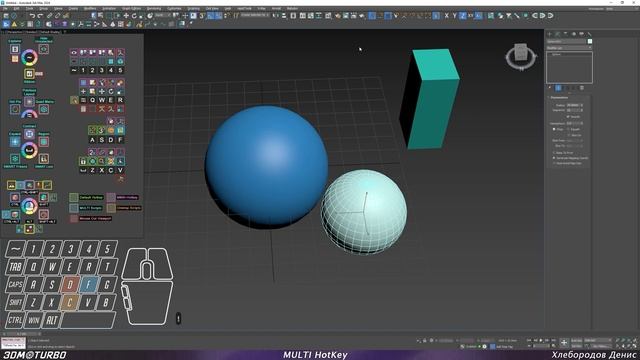Click the Redo arrow in main toolbar
This screenshot has height=360, width=640.
click(x=40, y=16)
